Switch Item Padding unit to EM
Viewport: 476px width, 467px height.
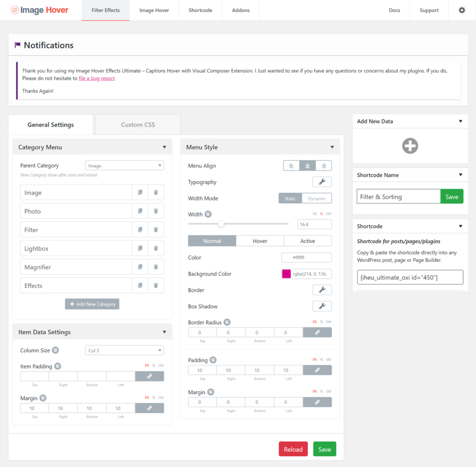[161, 366]
